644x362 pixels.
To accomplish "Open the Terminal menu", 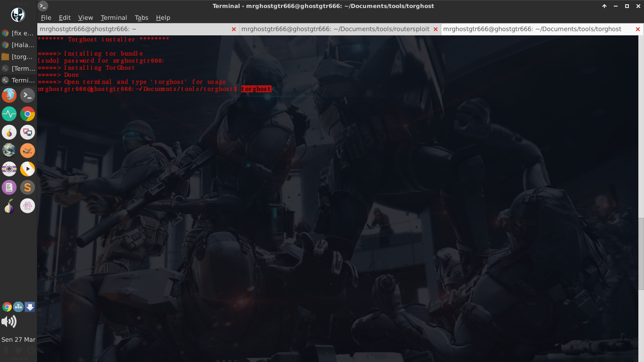I will click(114, 17).
